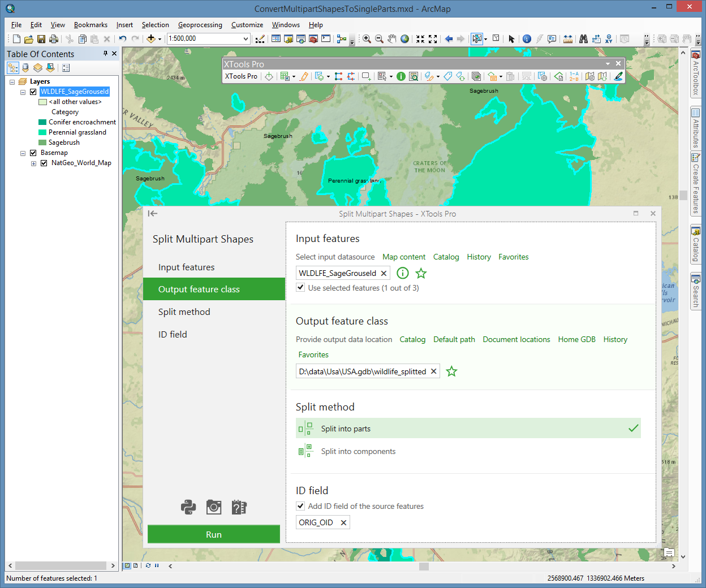Click the Fixed Zoom Out icon
The height and width of the screenshot is (588, 706).
click(x=433, y=39)
